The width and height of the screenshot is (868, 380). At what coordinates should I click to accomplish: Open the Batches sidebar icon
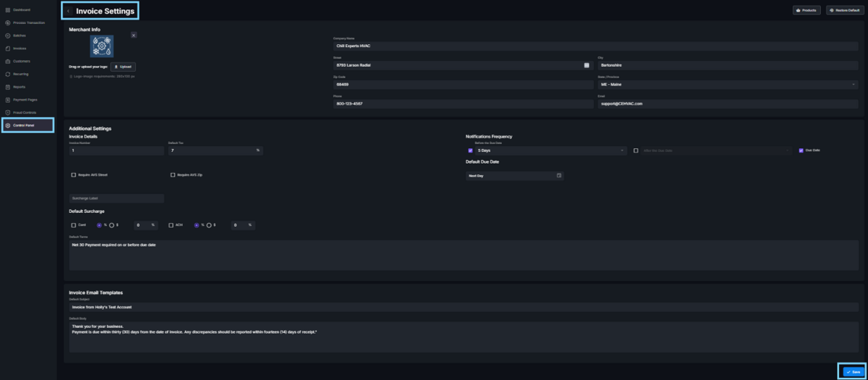(7, 35)
